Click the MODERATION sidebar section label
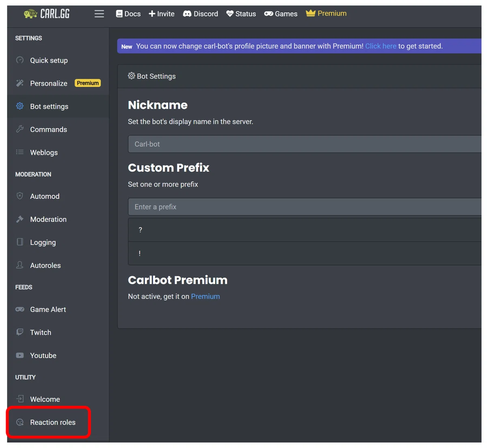This screenshot has width=487, height=448. pyautogui.click(x=33, y=174)
